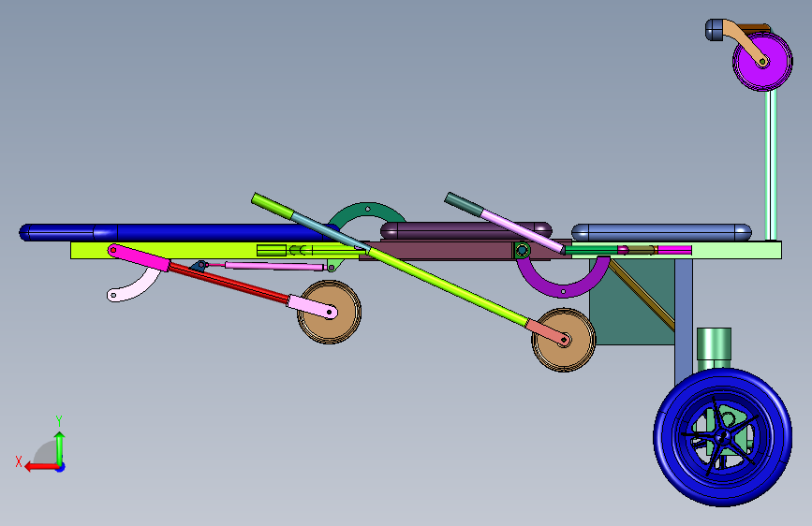Screen dimensions: 812x526
Task: Select the red strut rod
Action: [228, 283]
